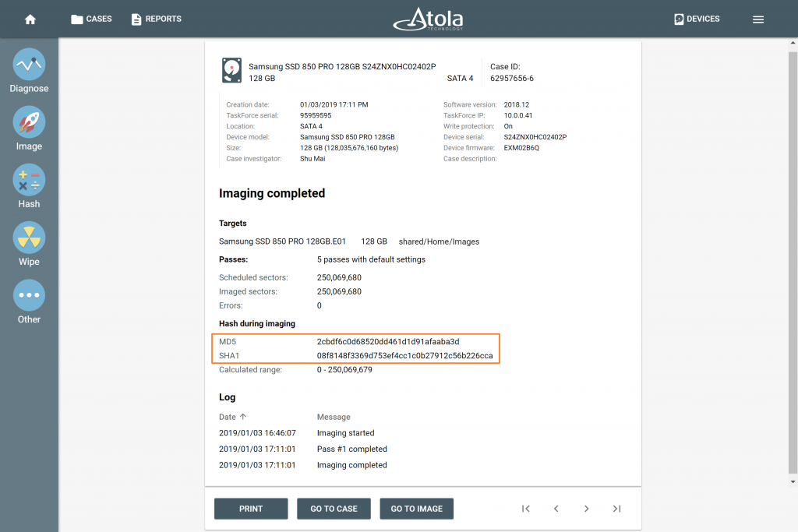798x532 pixels.
Task: Select the Diagnose tool icon
Action: (x=29, y=65)
